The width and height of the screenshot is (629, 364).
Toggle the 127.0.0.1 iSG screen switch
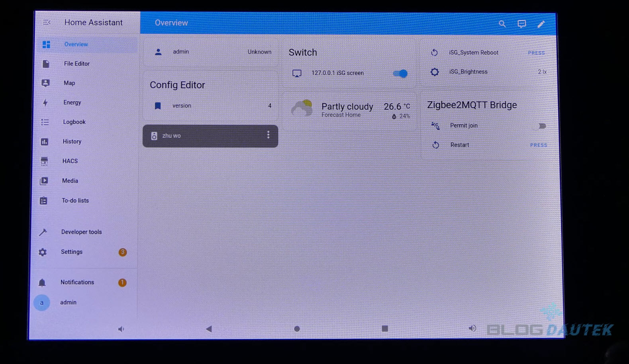[400, 73]
